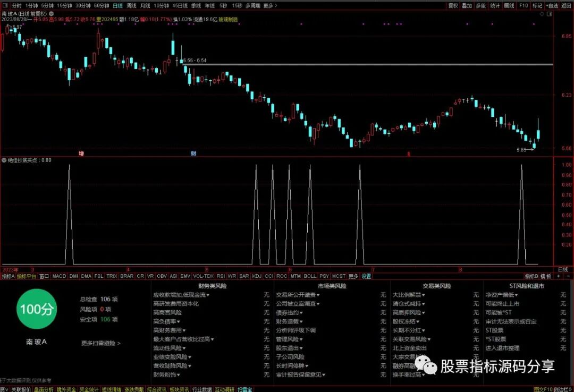Screen dimensions: 574x392
Task: Click 风险项 0 项 summary text
Action: pos(95,309)
